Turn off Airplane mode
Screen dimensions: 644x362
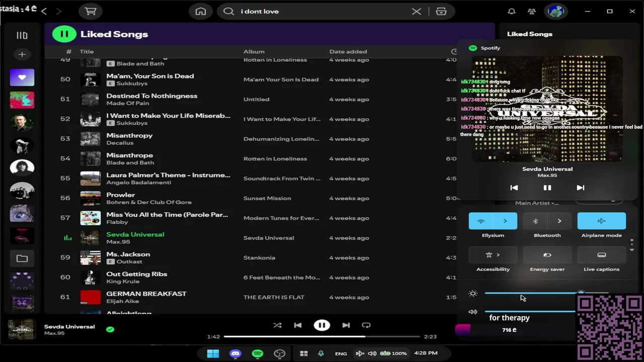pyautogui.click(x=602, y=221)
